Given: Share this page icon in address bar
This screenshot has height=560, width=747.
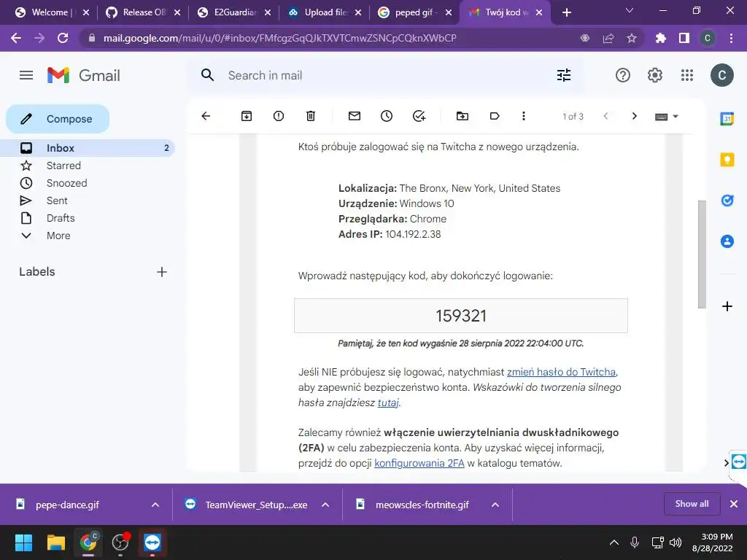Looking at the screenshot, I should pos(608,38).
